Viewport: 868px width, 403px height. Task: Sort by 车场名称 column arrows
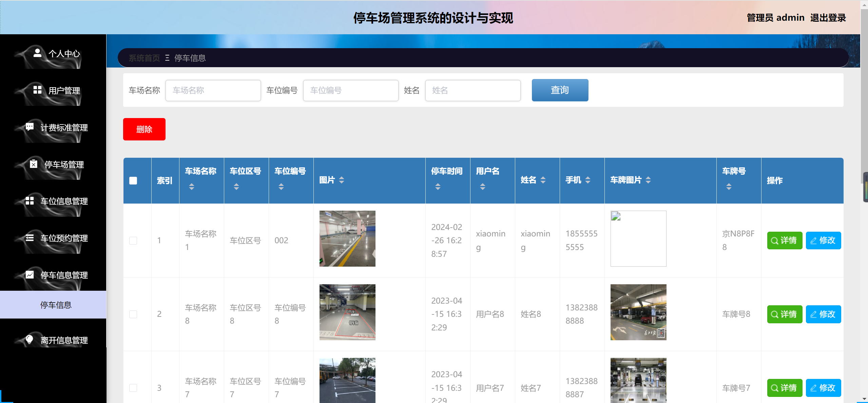pyautogui.click(x=192, y=187)
